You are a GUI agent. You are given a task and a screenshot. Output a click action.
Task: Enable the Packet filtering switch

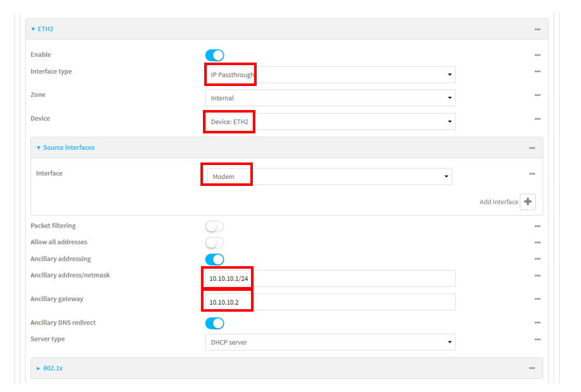coord(215,226)
